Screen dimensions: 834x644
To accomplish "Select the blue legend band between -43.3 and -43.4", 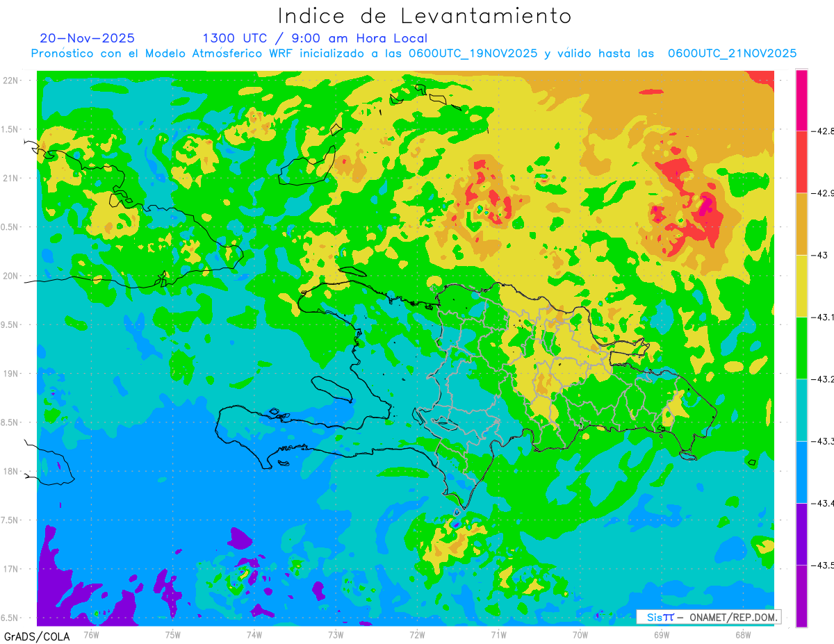I will (x=802, y=472).
